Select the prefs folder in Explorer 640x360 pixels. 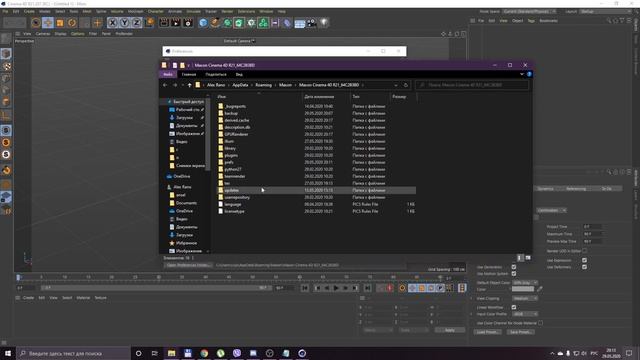coord(229,162)
